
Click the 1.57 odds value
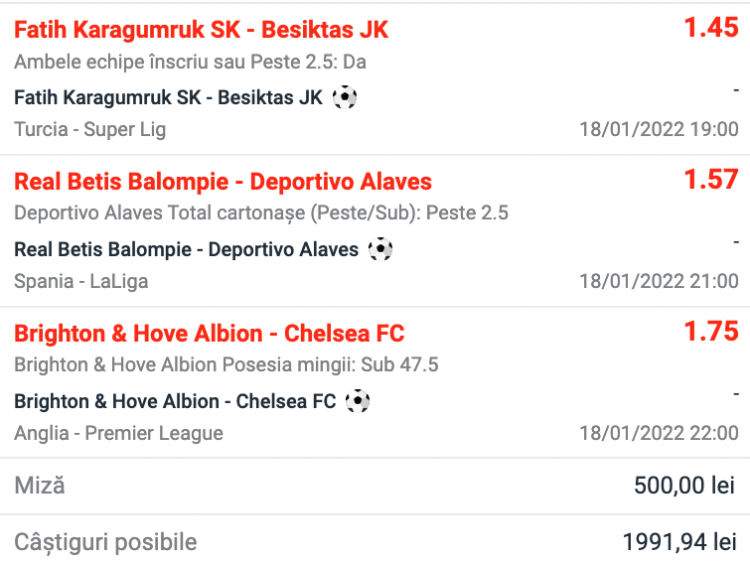click(711, 180)
